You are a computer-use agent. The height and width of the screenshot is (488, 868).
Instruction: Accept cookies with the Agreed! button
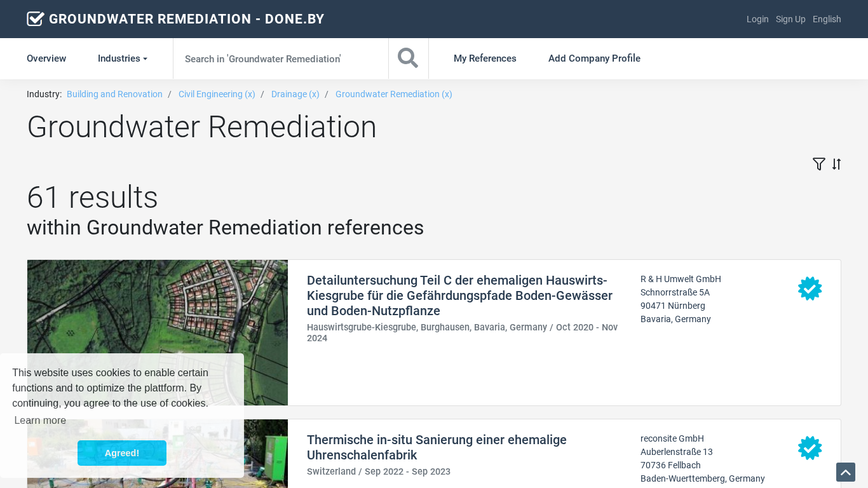point(122,453)
